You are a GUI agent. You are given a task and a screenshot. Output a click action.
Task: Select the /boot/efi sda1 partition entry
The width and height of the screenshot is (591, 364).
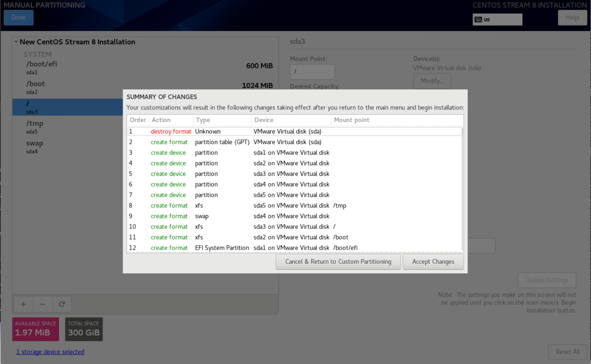click(x=146, y=68)
